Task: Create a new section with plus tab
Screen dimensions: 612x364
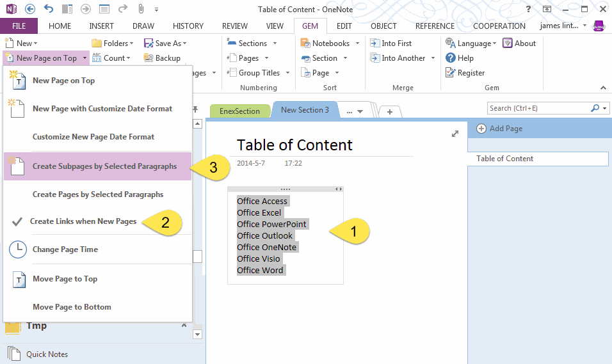Action: click(x=389, y=111)
